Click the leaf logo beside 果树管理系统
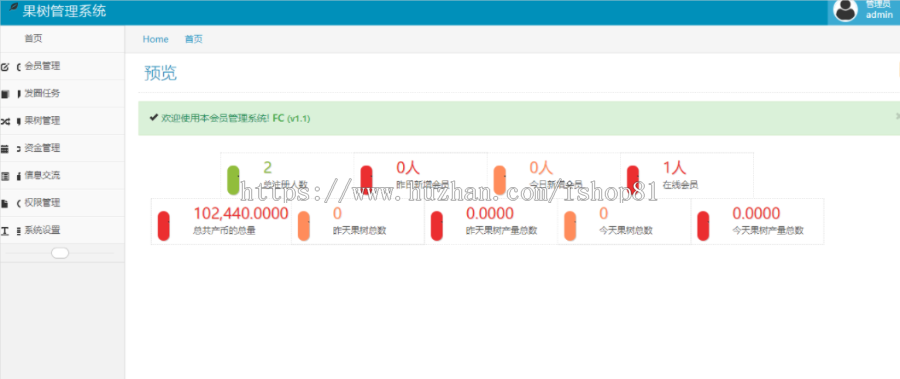Viewport: 900px width, 379px height. (14, 7)
